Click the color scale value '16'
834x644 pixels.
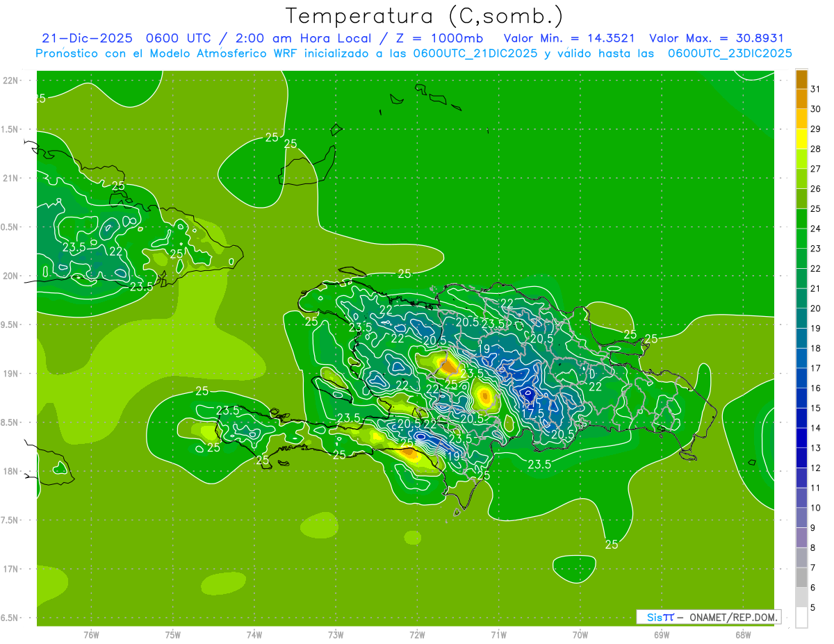tap(816, 388)
